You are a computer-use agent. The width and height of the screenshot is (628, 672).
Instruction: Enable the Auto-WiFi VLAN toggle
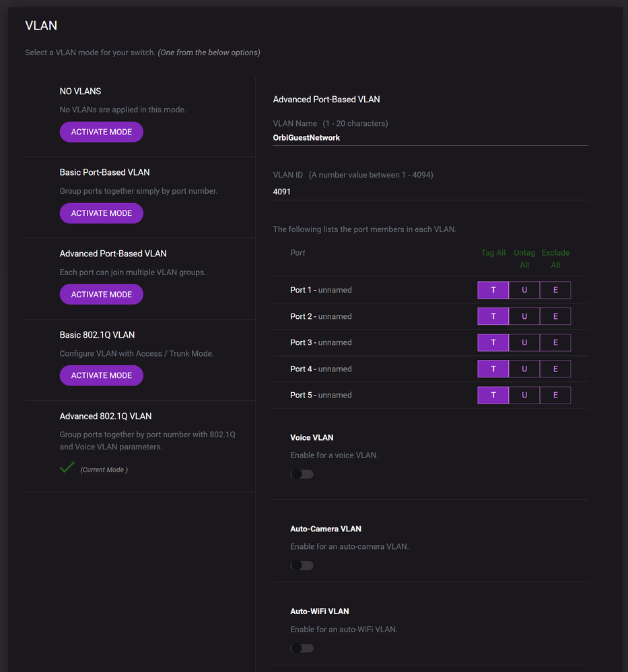(302, 648)
